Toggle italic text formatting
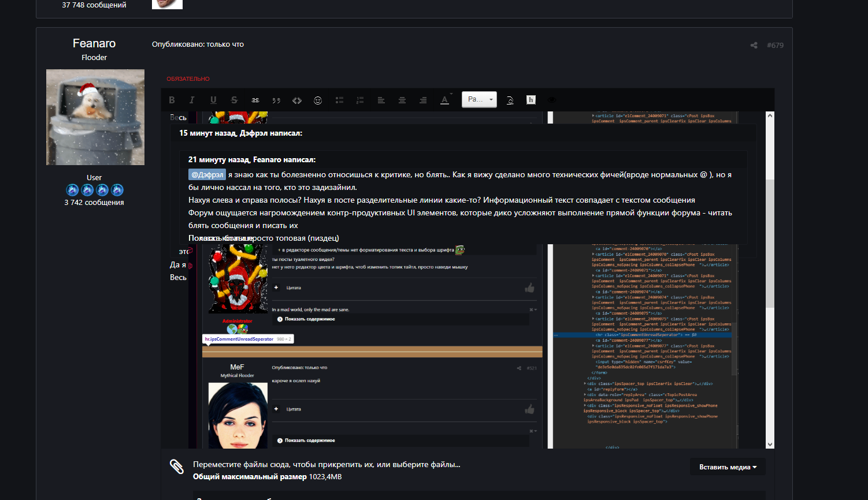868x500 pixels. [192, 100]
